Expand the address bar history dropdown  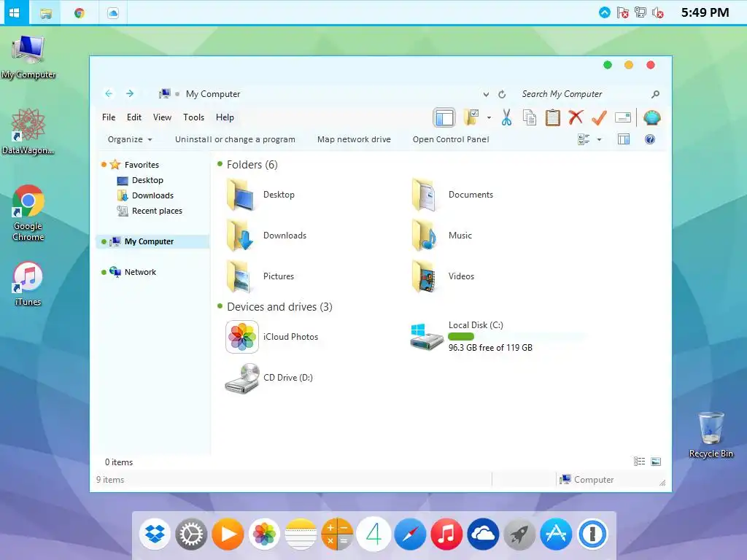click(486, 94)
